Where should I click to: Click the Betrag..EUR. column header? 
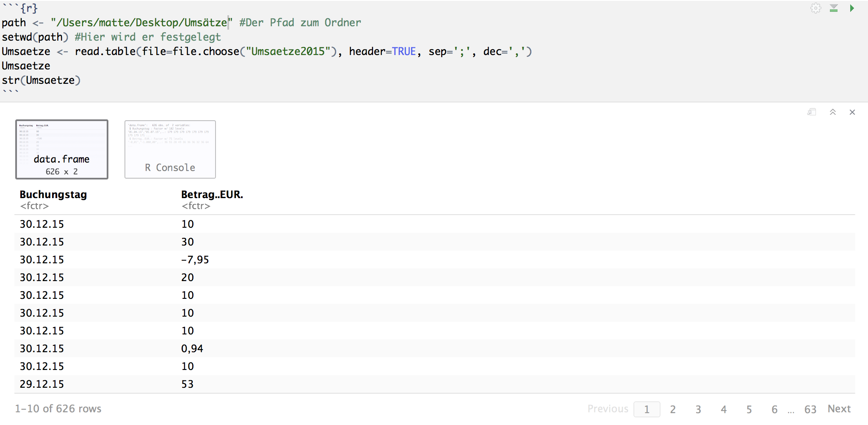(212, 195)
